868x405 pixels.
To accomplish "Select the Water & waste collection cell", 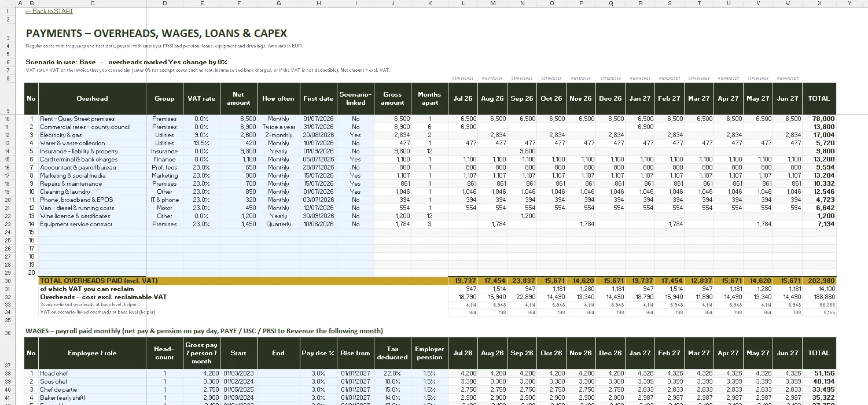I will click(92, 143).
